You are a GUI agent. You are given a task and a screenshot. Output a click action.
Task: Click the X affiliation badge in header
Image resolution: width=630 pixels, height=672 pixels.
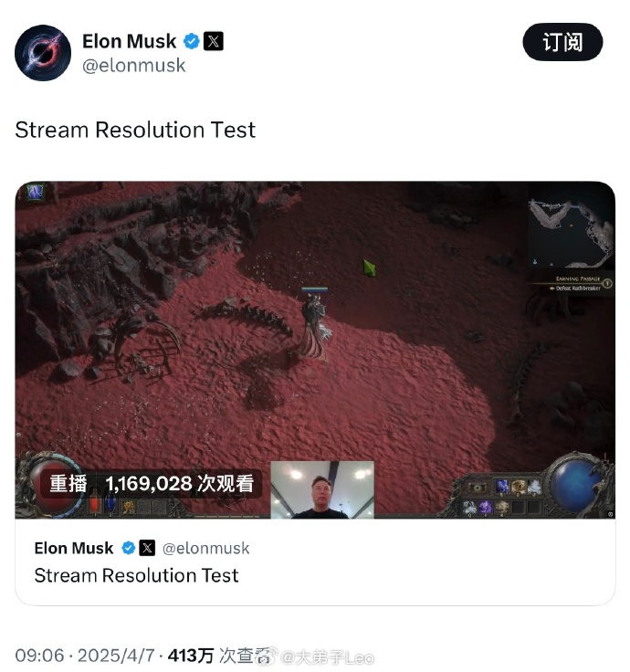(x=213, y=42)
